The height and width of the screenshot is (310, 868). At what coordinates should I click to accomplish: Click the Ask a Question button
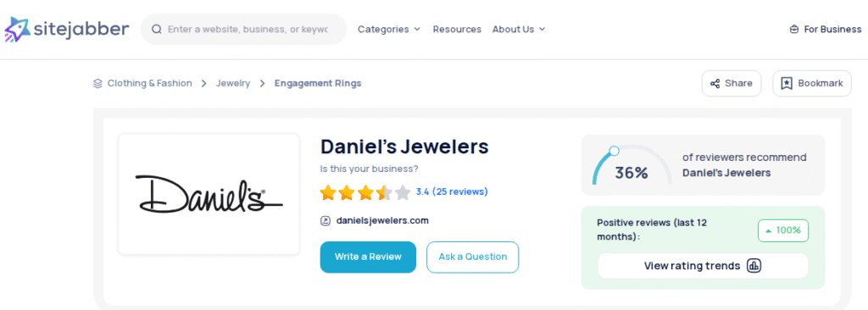pos(473,257)
